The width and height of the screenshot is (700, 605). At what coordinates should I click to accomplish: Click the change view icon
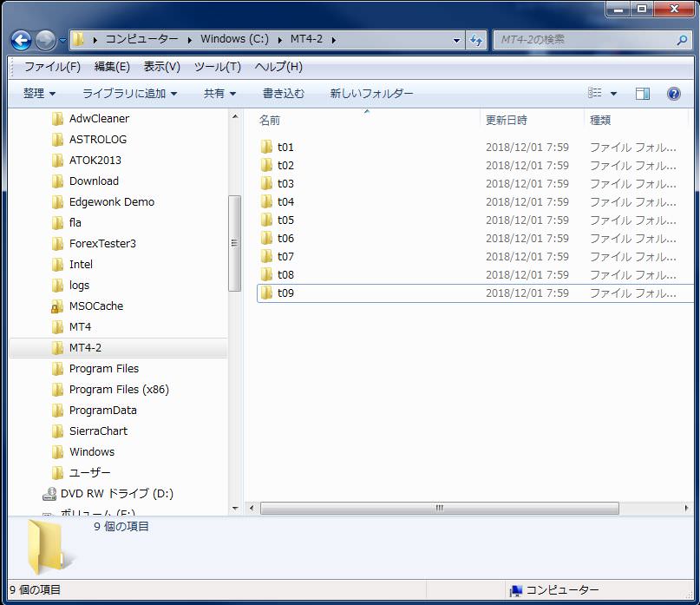[x=595, y=94]
